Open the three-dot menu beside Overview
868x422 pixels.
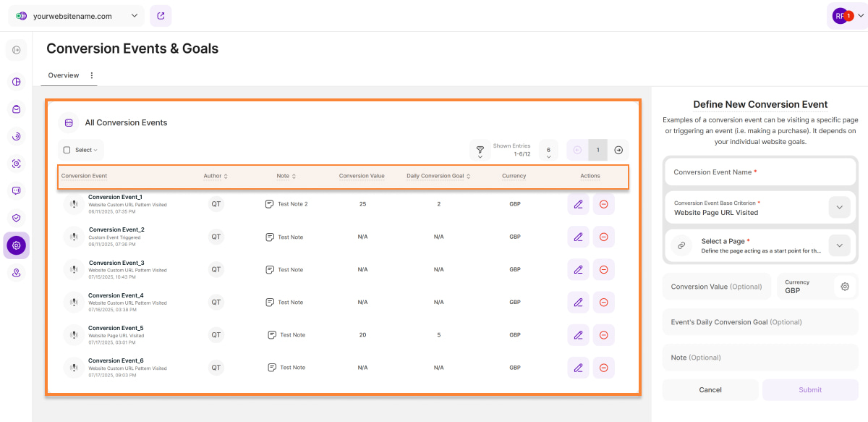(92, 75)
